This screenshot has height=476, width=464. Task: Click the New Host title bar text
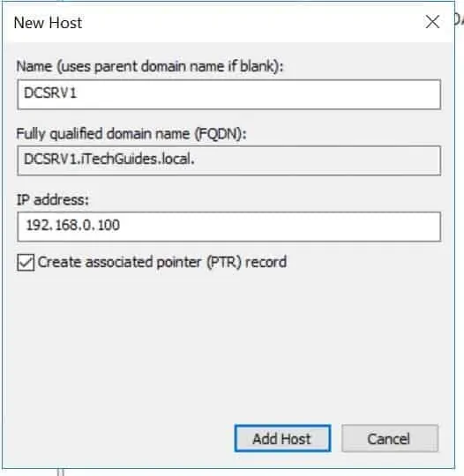[x=48, y=23]
